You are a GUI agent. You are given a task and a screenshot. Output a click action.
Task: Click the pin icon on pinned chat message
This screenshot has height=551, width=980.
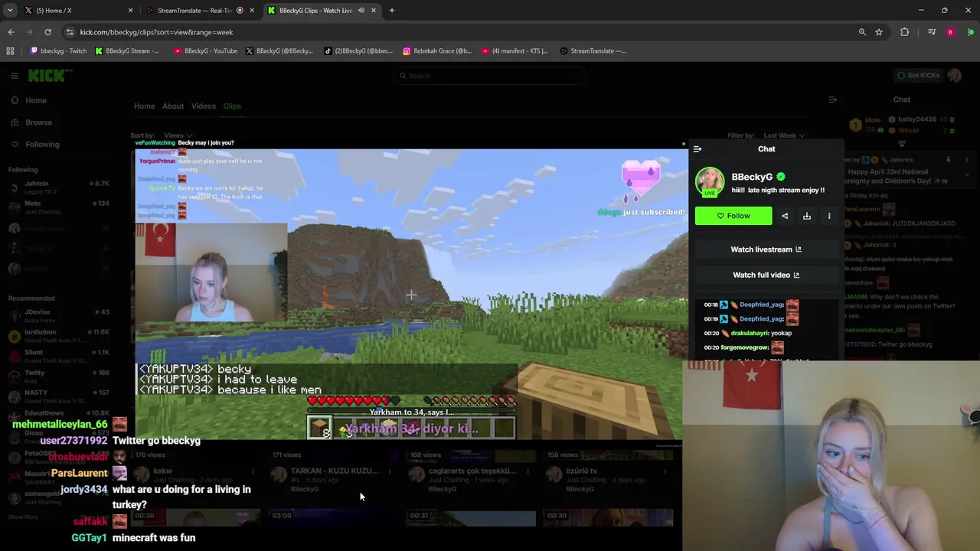[948, 160]
